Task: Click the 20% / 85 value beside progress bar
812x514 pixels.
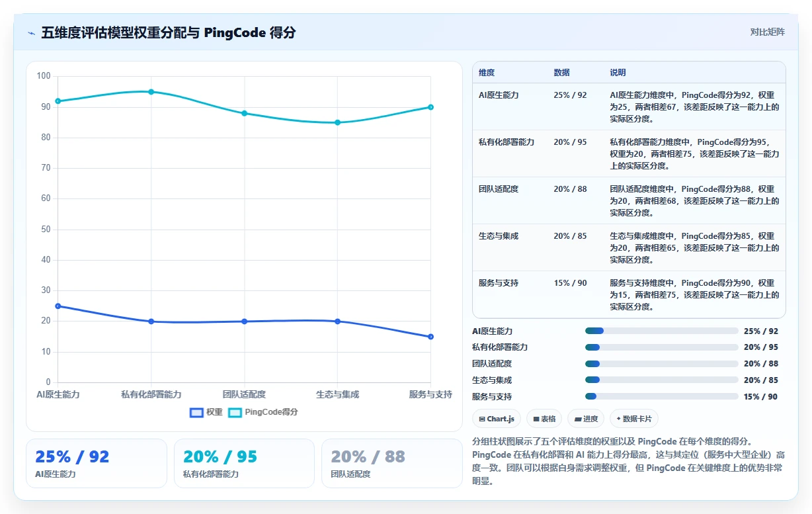Action: click(761, 380)
